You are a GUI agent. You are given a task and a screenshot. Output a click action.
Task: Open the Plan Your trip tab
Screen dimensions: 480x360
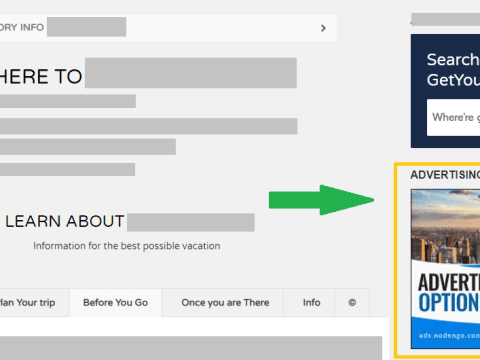pyautogui.click(x=27, y=303)
